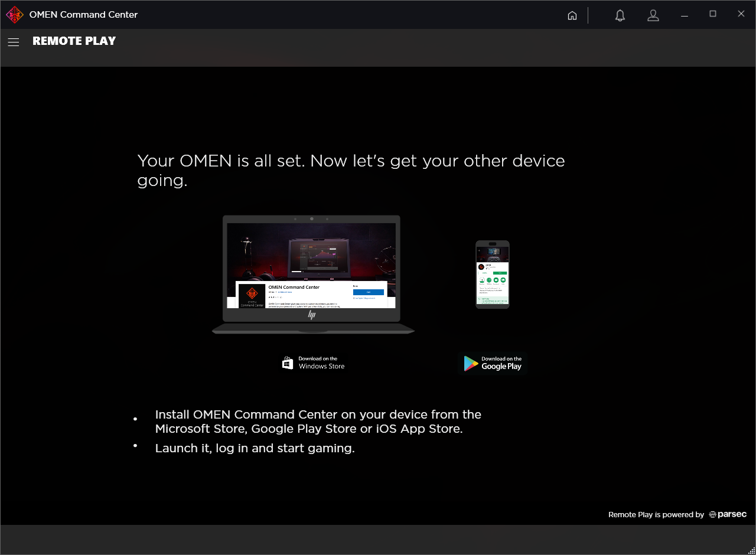756x555 pixels.
Task: Click the laptop illustration thumbnail
Action: (313, 275)
